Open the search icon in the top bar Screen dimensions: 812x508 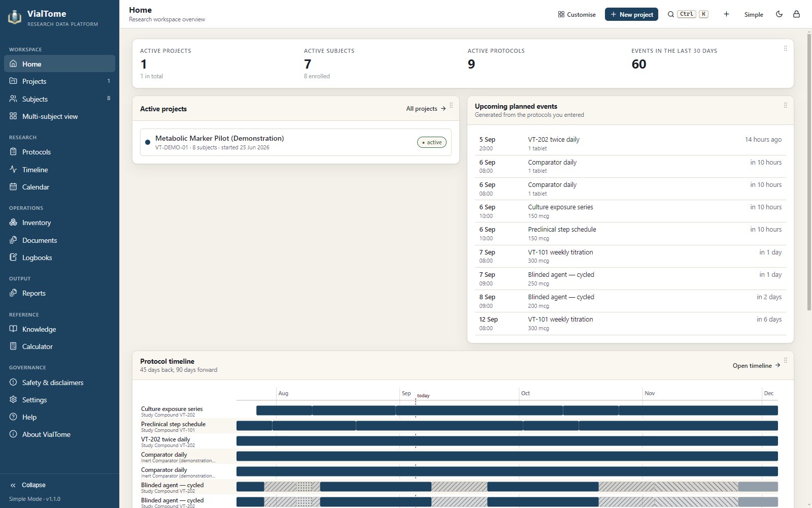click(x=671, y=14)
